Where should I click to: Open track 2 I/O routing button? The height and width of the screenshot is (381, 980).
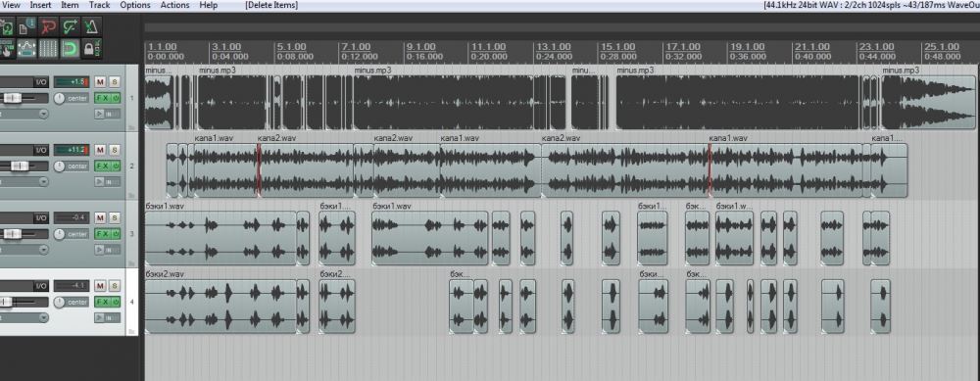pyautogui.click(x=41, y=150)
